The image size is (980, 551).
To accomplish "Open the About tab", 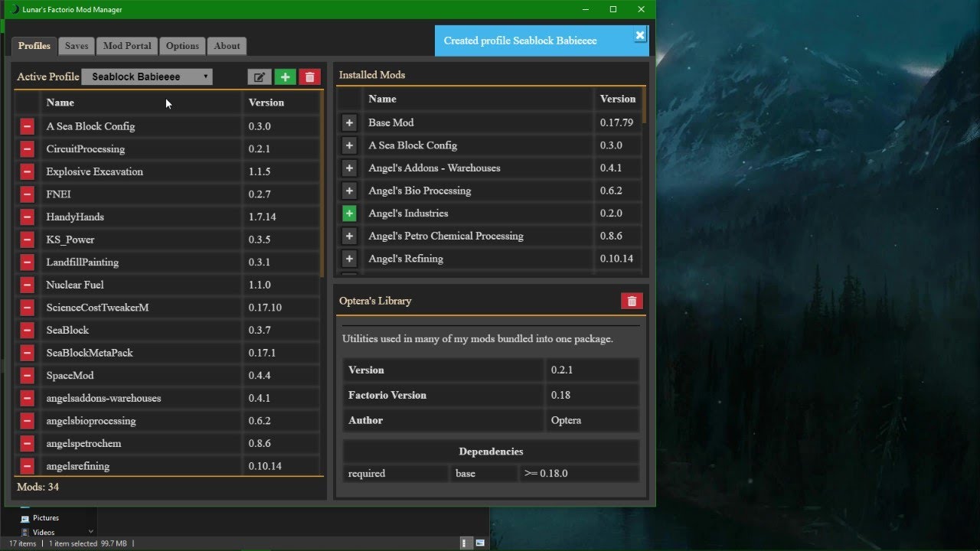I will pos(227,46).
